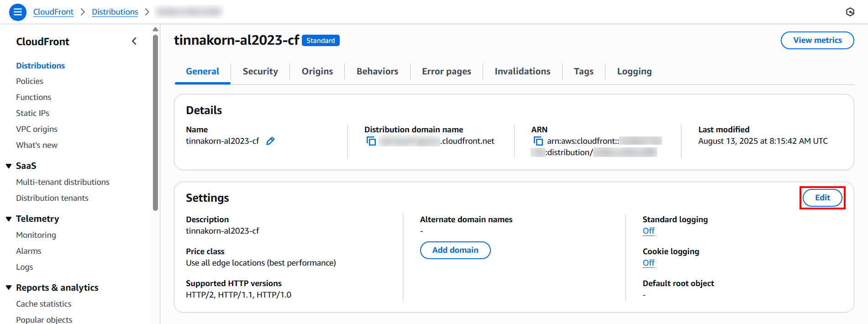Open the Standard logging Off link
The height and width of the screenshot is (324, 868).
648,231
